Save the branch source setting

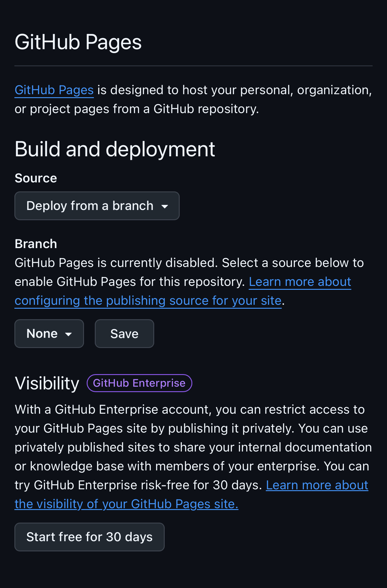(124, 334)
